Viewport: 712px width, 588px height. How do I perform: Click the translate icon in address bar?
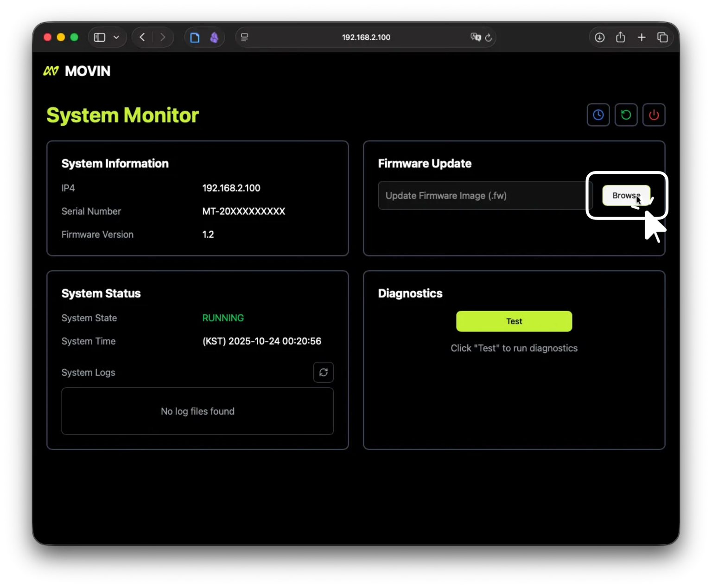[x=475, y=38]
